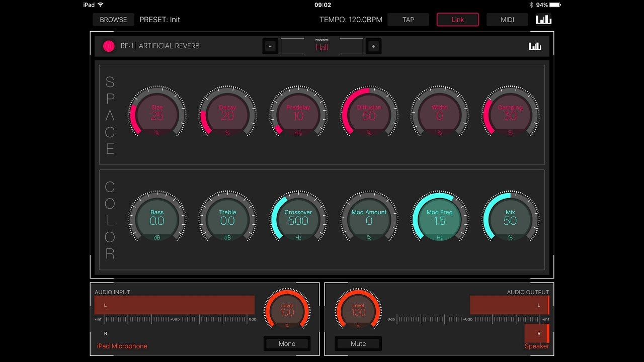This screenshot has width=644, height=362.
Task: Open the bars icon in RF-1 reverb header
Action: [x=535, y=46]
